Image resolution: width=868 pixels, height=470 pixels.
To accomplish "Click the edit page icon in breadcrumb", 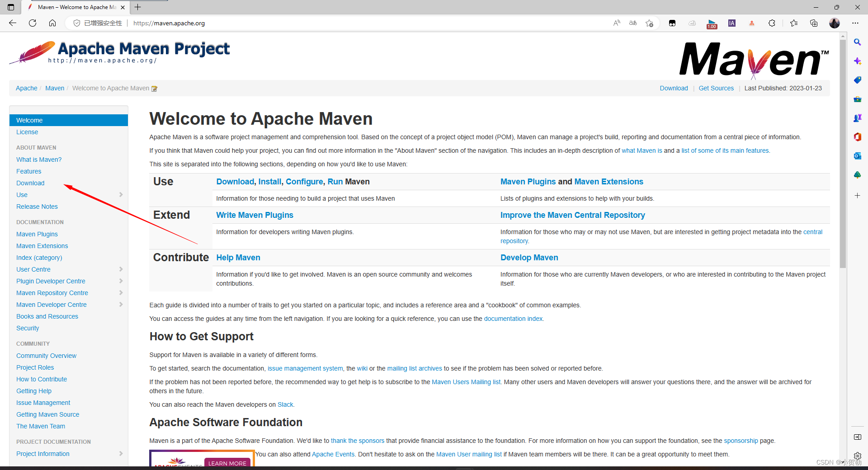I will 154,89.
